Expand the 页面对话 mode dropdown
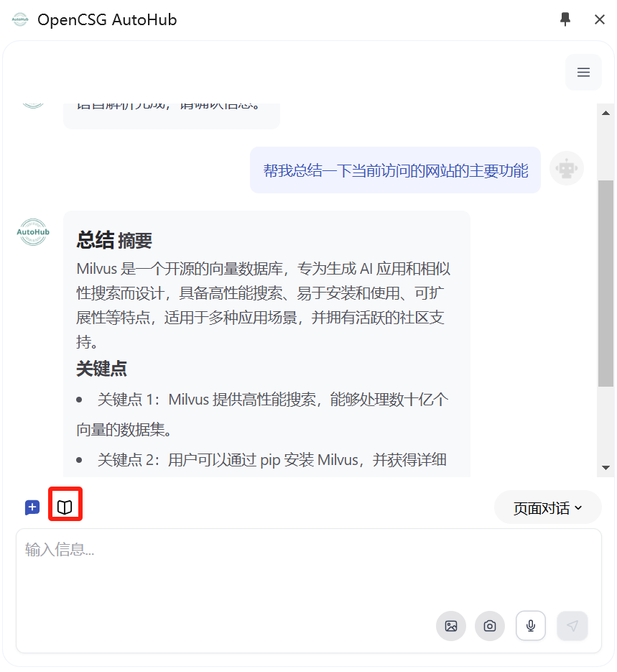Viewport: 617px width, 672px height. pyautogui.click(x=547, y=508)
